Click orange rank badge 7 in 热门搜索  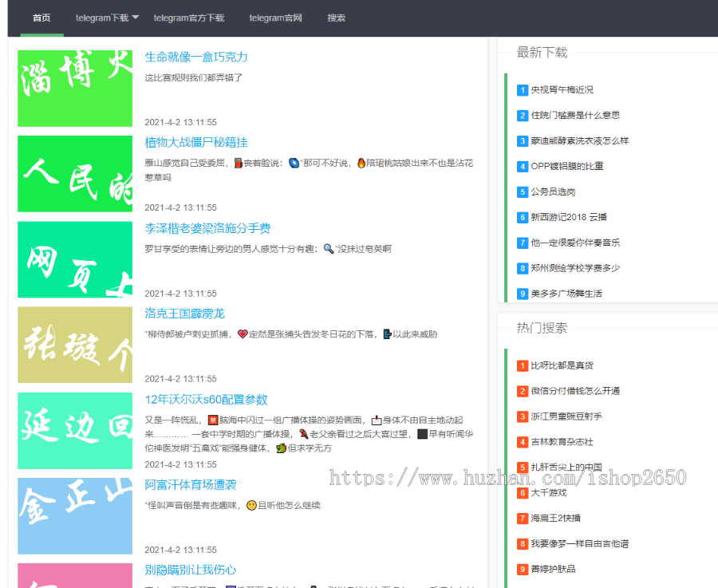(x=523, y=519)
